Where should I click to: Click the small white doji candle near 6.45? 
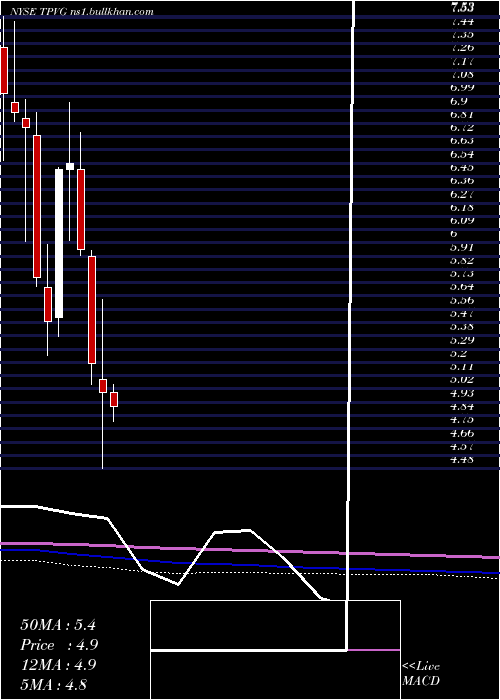click(x=70, y=167)
